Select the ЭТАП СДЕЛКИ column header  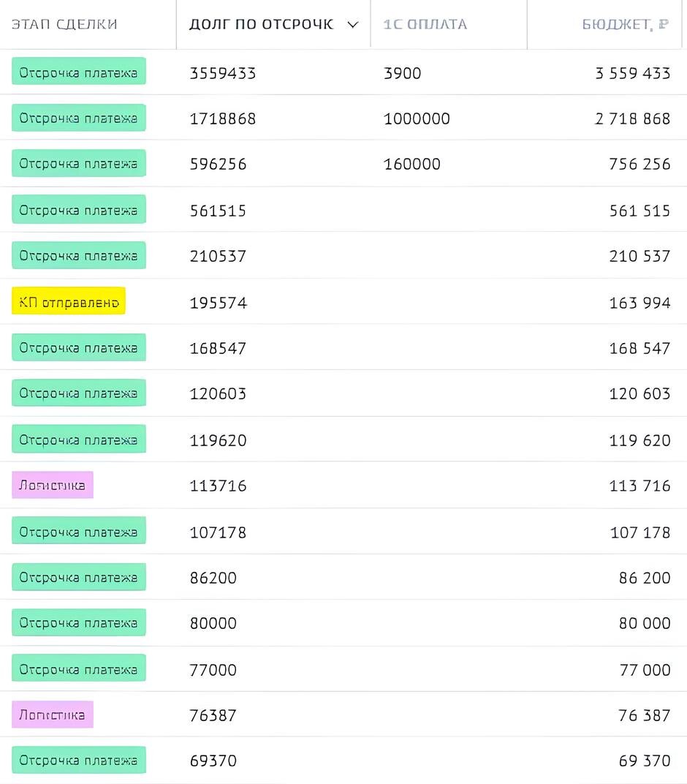click(64, 24)
